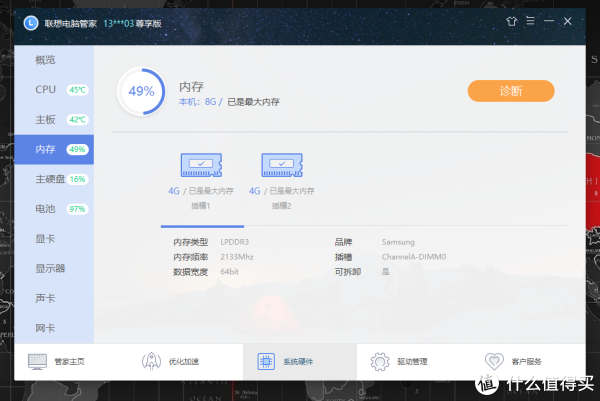
Task: Click the 49% memory usage ring
Action: coord(141,91)
